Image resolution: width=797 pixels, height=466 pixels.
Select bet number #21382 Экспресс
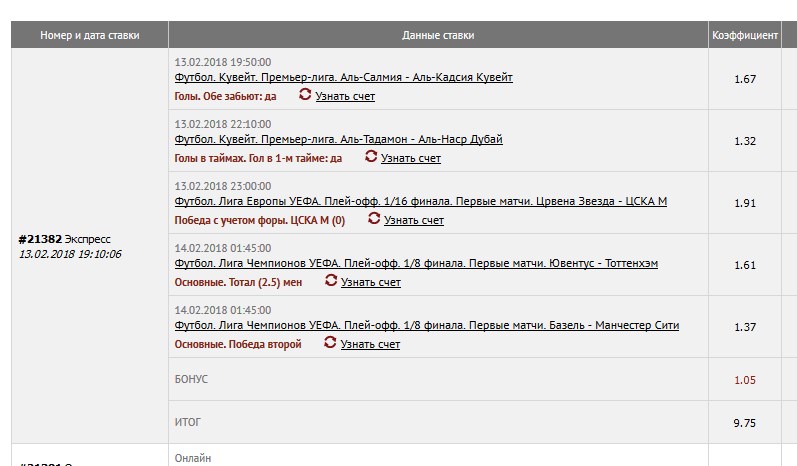click(x=64, y=240)
